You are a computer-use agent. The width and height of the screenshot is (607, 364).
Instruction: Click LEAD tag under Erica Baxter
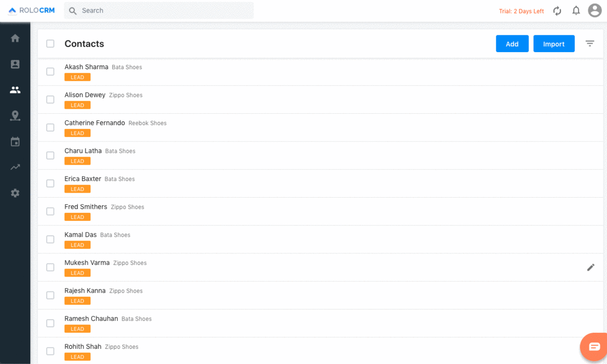(x=77, y=189)
